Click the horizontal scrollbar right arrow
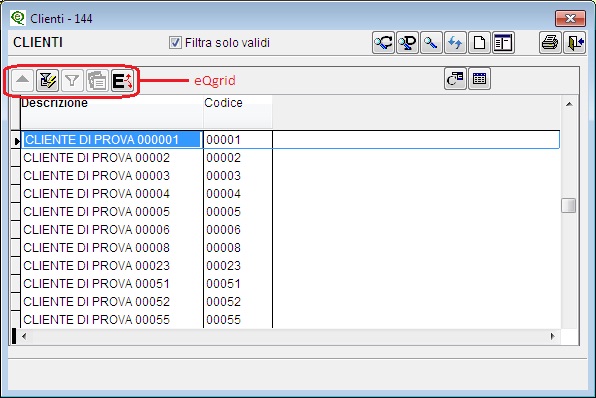The width and height of the screenshot is (596, 398). coord(552,336)
